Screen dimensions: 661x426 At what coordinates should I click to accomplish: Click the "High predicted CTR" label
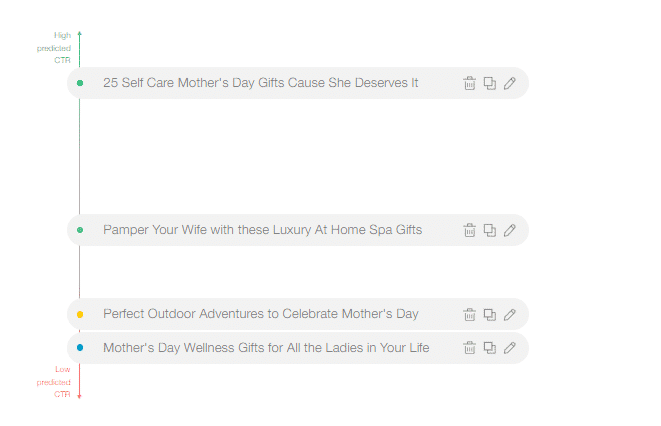[54, 48]
